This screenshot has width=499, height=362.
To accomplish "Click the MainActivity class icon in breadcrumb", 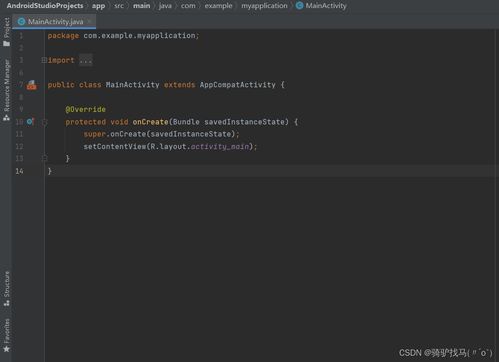I will (x=299, y=6).
